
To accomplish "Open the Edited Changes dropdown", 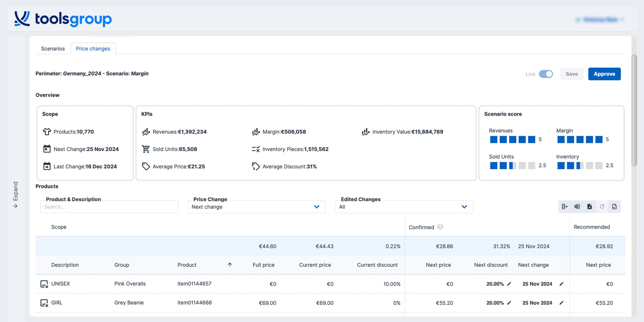I will [x=404, y=207].
